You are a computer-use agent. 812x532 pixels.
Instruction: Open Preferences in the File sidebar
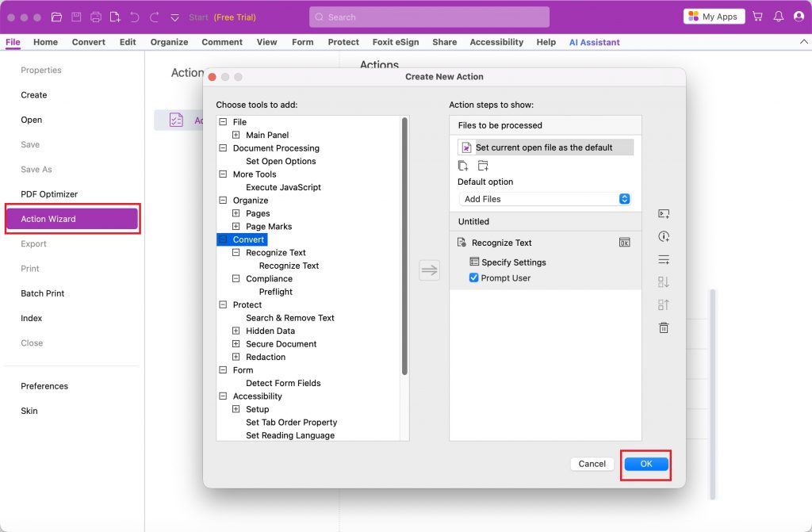(44, 386)
